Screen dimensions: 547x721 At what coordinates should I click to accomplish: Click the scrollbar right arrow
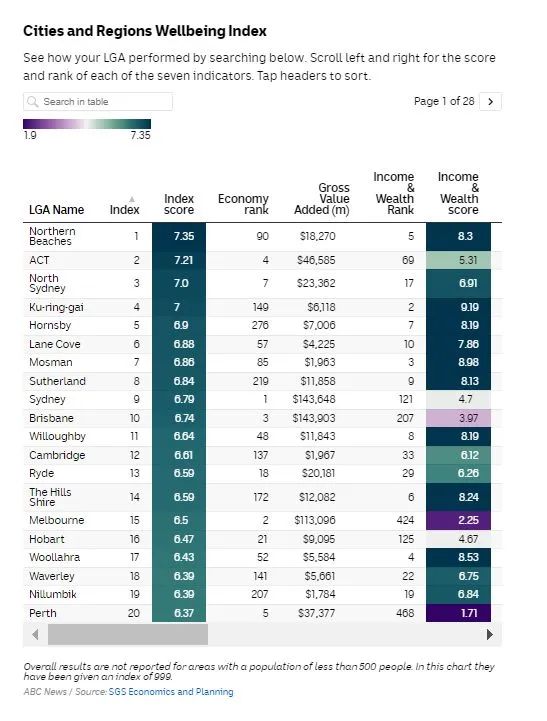(490, 635)
